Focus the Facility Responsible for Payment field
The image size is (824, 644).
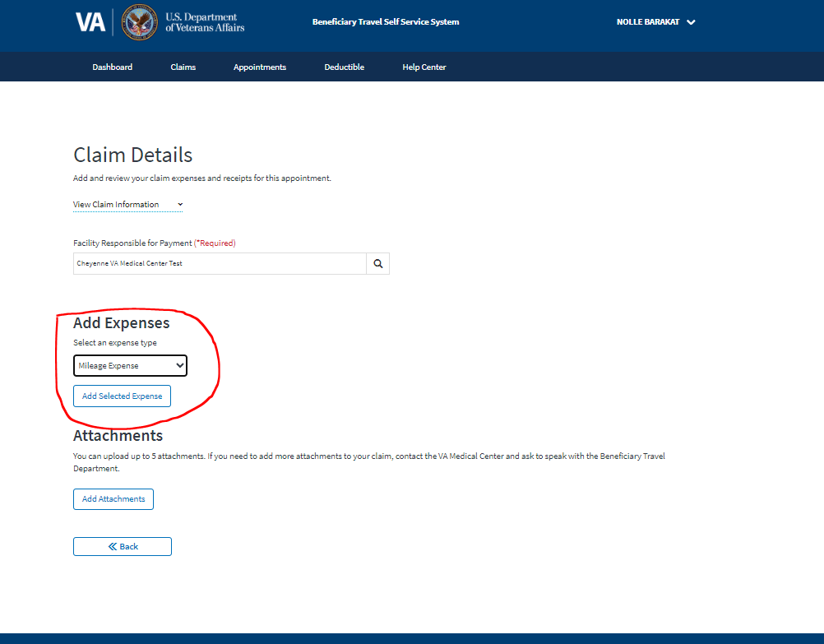[x=220, y=264]
